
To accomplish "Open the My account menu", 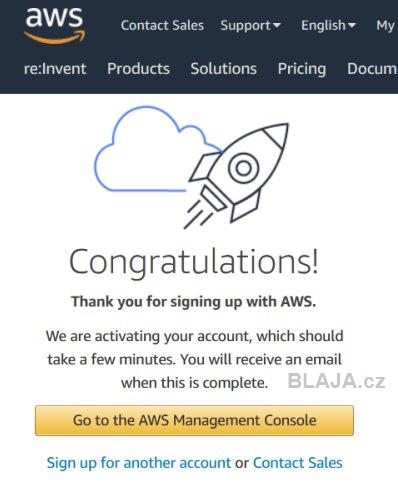I will click(x=386, y=26).
